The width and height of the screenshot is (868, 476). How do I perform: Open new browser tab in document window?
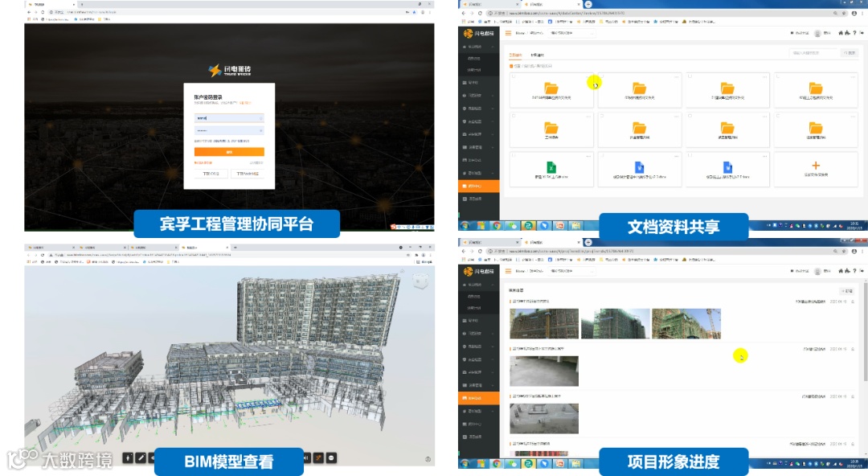coord(588,4)
